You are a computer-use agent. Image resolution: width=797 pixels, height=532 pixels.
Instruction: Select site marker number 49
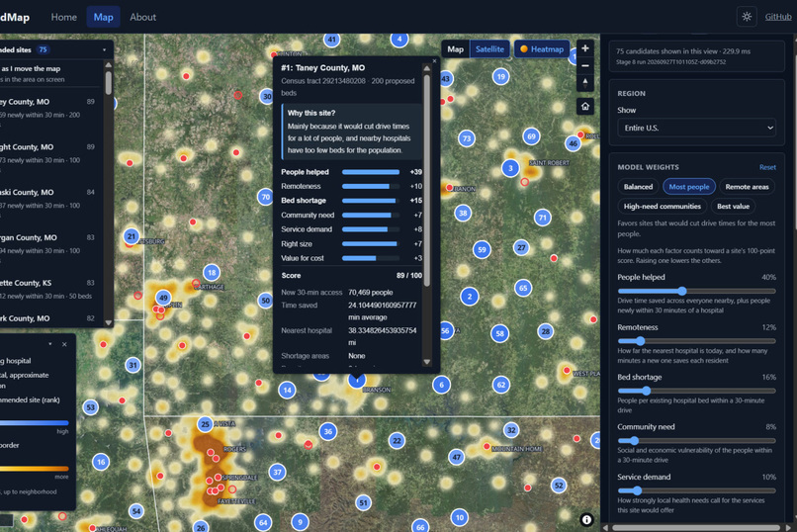(163, 298)
